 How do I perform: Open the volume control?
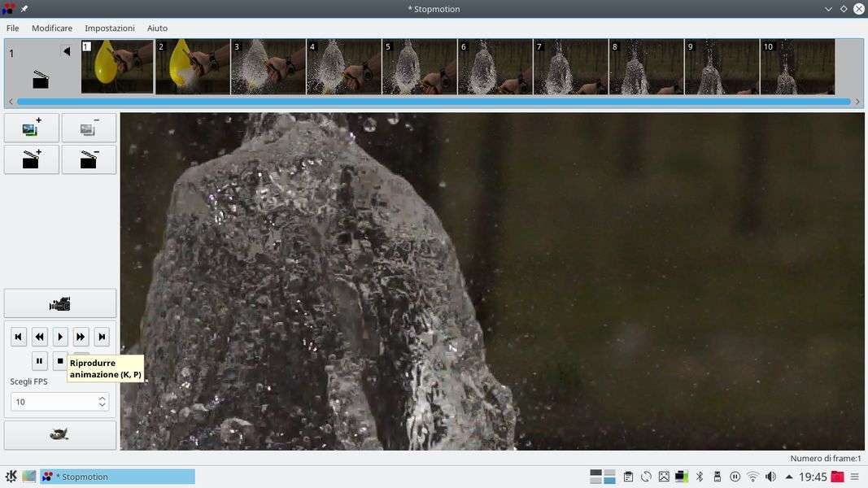770,477
